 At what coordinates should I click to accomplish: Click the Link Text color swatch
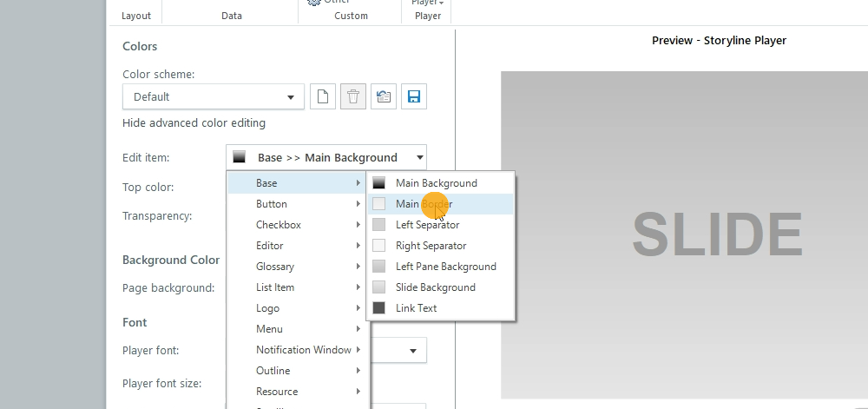(x=378, y=308)
